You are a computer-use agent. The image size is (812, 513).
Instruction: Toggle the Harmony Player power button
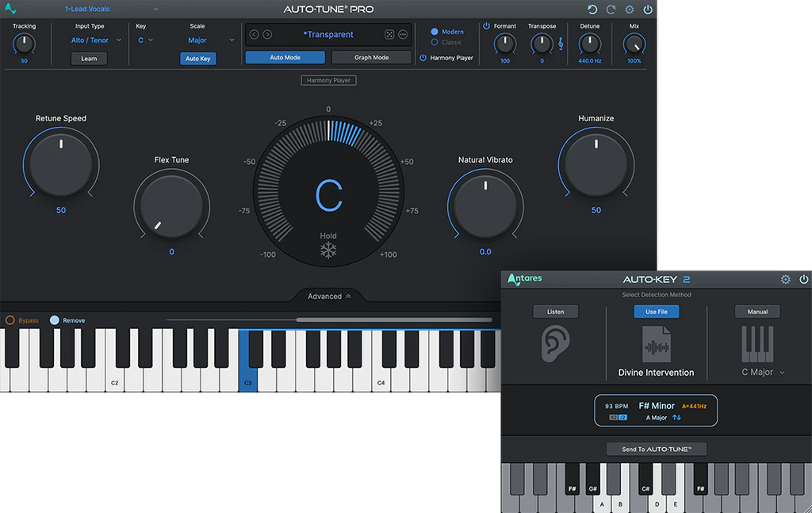(x=423, y=57)
